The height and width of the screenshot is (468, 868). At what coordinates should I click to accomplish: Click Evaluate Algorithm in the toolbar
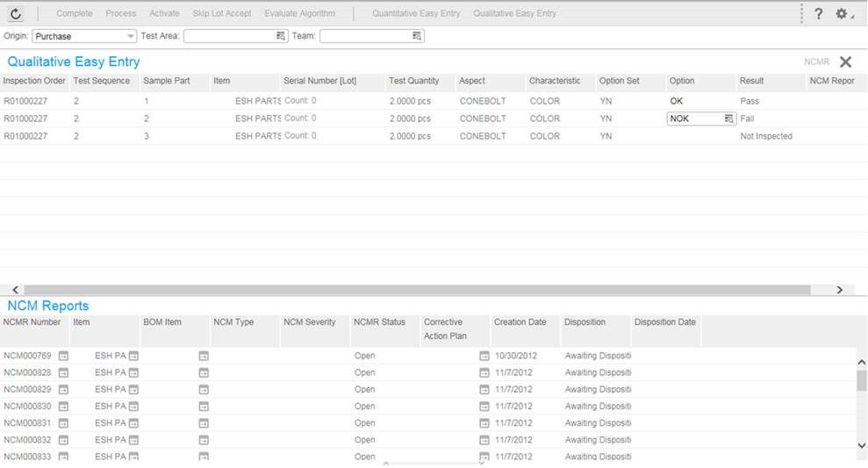299,14
